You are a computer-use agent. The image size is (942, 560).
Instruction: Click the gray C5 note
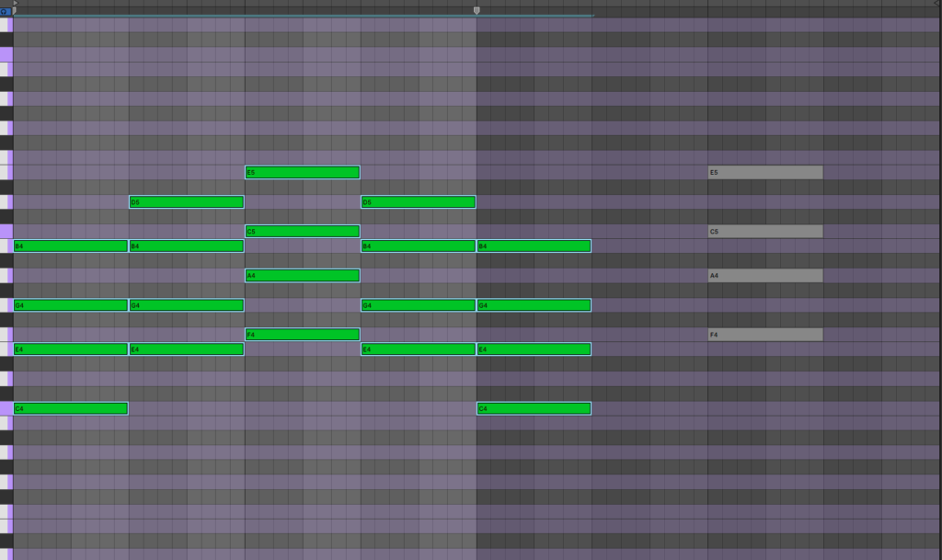(765, 232)
